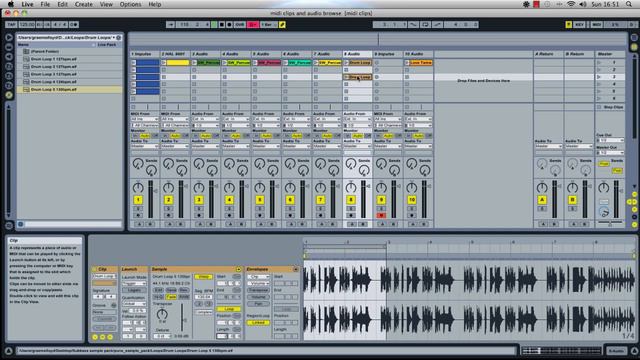
Task: Open track 1 Audio To Master dropdown
Action: pyautogui.click(x=144, y=146)
